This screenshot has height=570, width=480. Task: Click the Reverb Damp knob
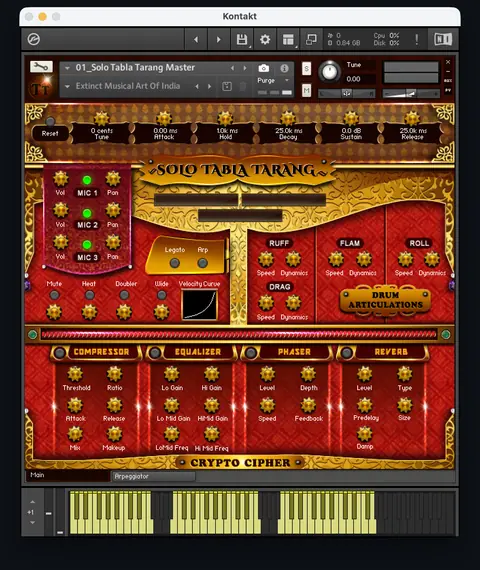pyautogui.click(x=365, y=433)
